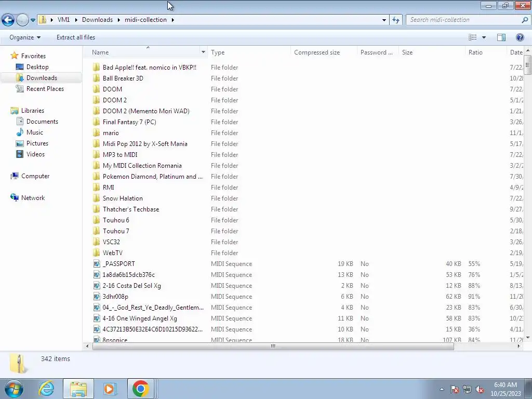Open the Organize menu
Image resolution: width=532 pixels, height=399 pixels.
[x=25, y=37]
